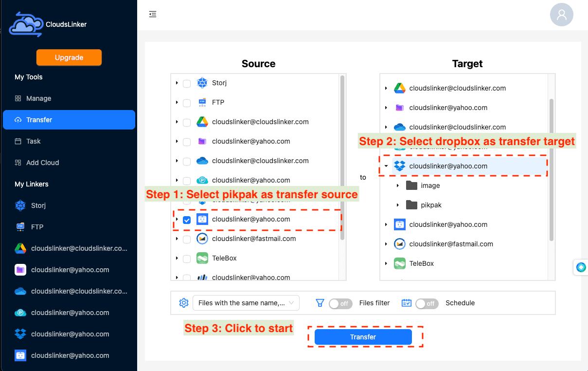Viewport: 588px width, 371px height.
Task: Select the Transfer menu item
Action: (x=69, y=120)
